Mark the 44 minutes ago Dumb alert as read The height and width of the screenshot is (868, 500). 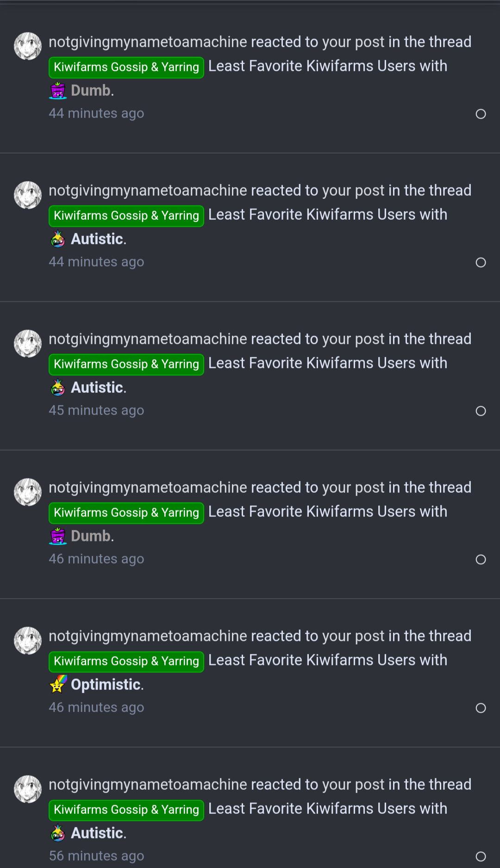(481, 114)
